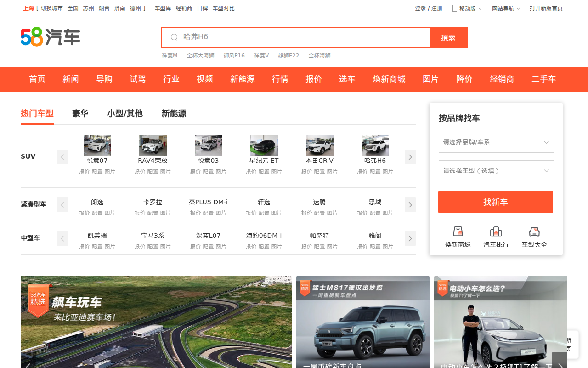588x368 pixels.
Task: Open the 焕新商城 bag icon
Action: tap(458, 231)
